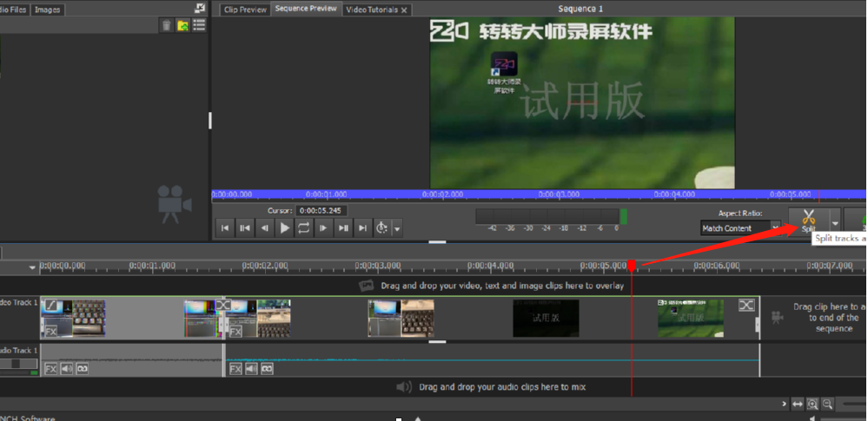Screen dimensions: 868x421
Task: Zoom out on timeline
Action: 827,405
